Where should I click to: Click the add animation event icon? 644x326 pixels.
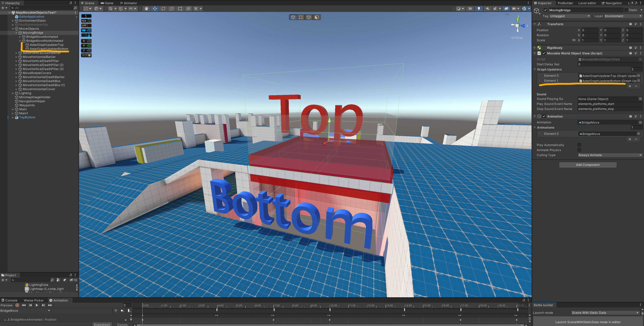tap(129, 311)
